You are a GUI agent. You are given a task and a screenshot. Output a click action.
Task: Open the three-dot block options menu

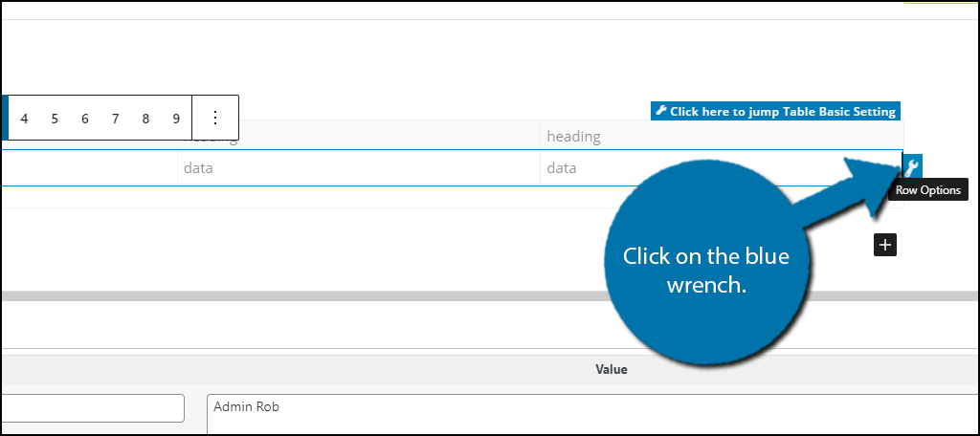215,118
